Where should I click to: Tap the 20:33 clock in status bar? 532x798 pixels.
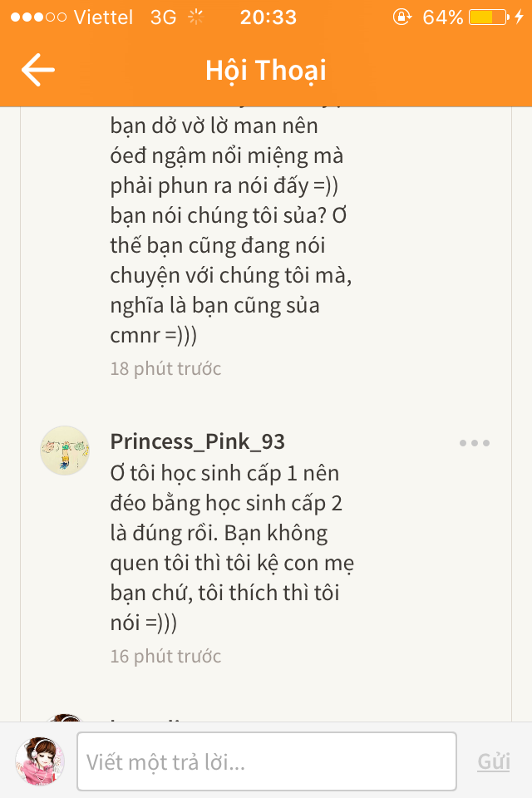tap(268, 17)
